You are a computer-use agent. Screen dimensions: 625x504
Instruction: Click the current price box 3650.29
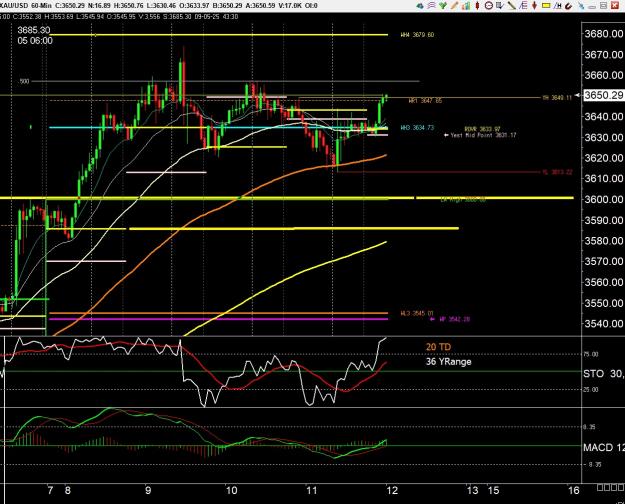(x=604, y=95)
